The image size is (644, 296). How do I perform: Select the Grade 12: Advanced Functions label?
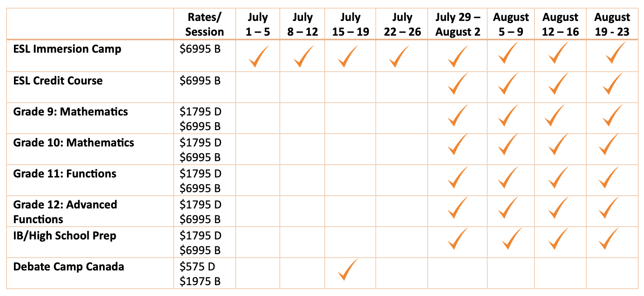65,212
